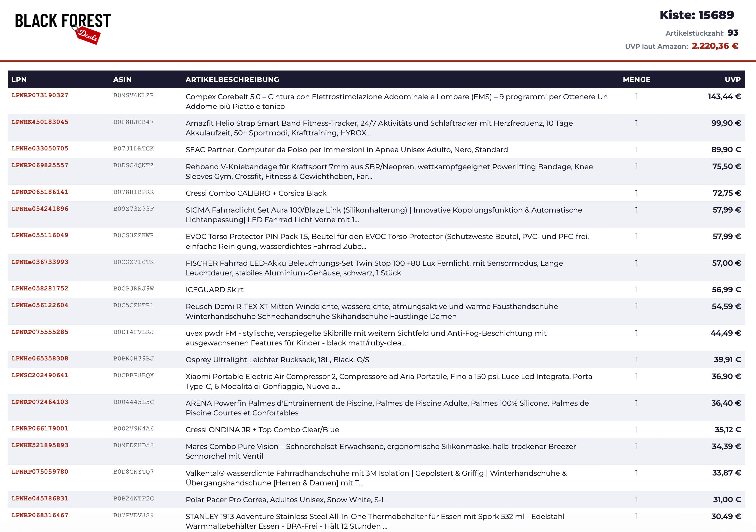Click the Rehband V-Kniebandage description
This screenshot has height=532, width=756.
click(389, 171)
